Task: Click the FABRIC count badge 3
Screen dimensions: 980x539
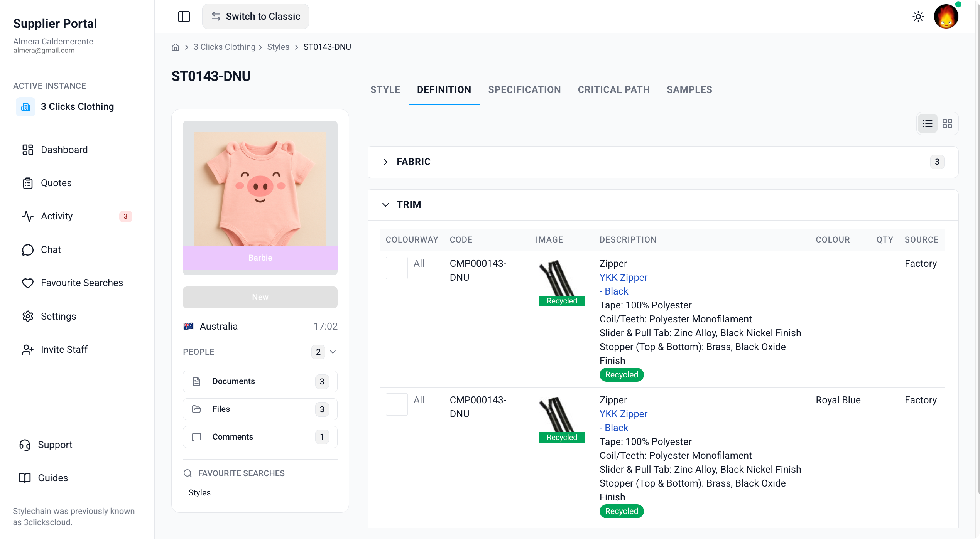Action: click(x=937, y=162)
